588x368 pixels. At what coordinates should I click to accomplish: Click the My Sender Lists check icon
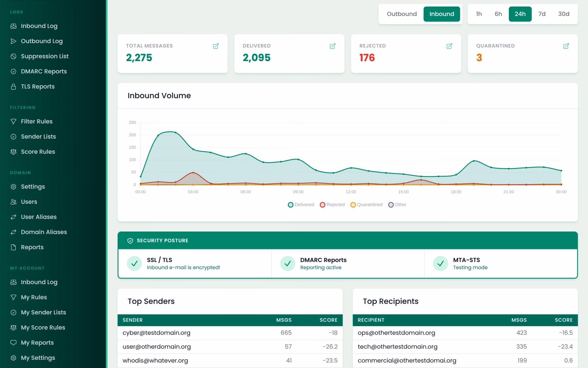(x=13, y=312)
